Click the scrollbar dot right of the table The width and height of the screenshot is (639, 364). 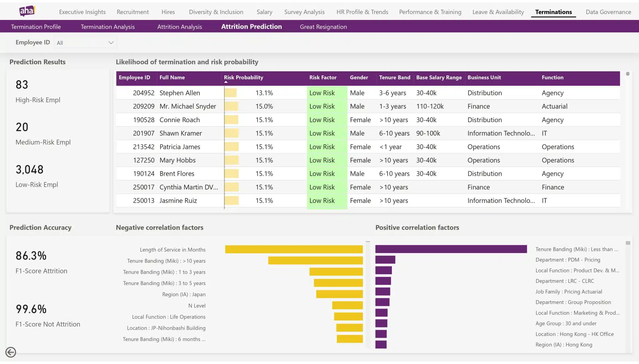tap(627, 74)
